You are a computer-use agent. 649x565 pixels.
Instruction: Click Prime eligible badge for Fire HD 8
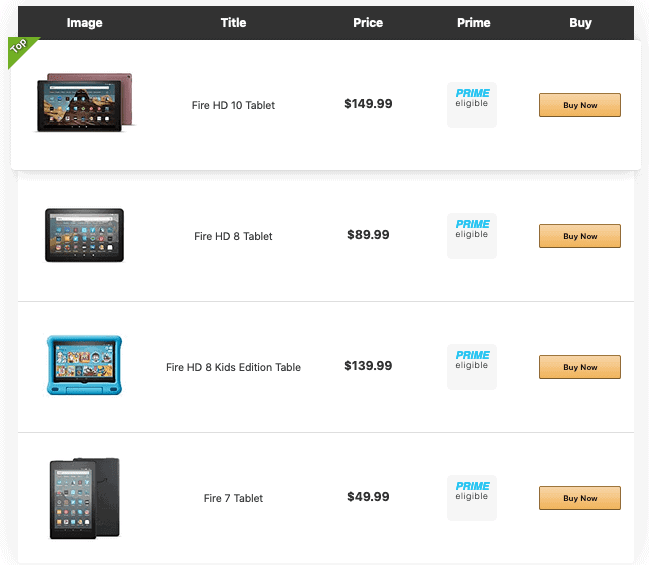coord(472,235)
